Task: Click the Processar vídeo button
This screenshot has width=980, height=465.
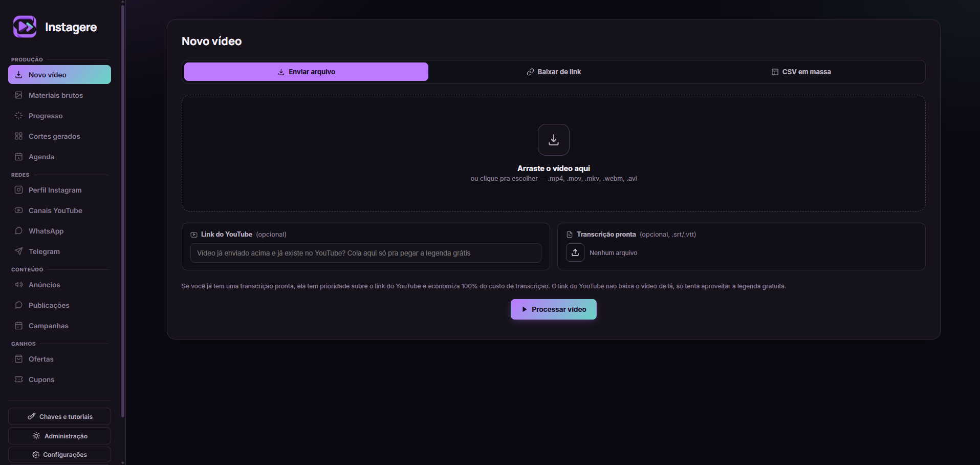Action: [554, 309]
